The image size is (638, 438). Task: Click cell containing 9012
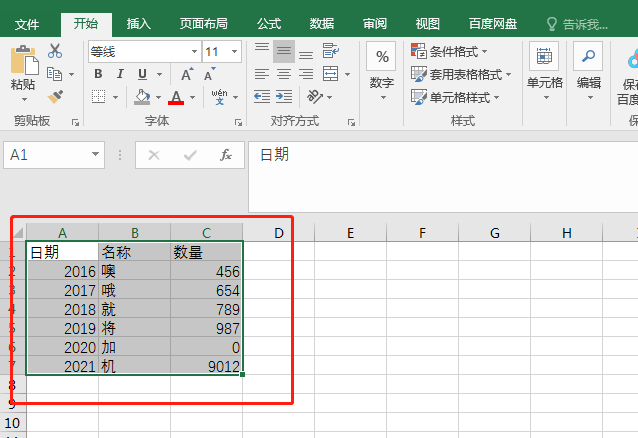point(206,366)
